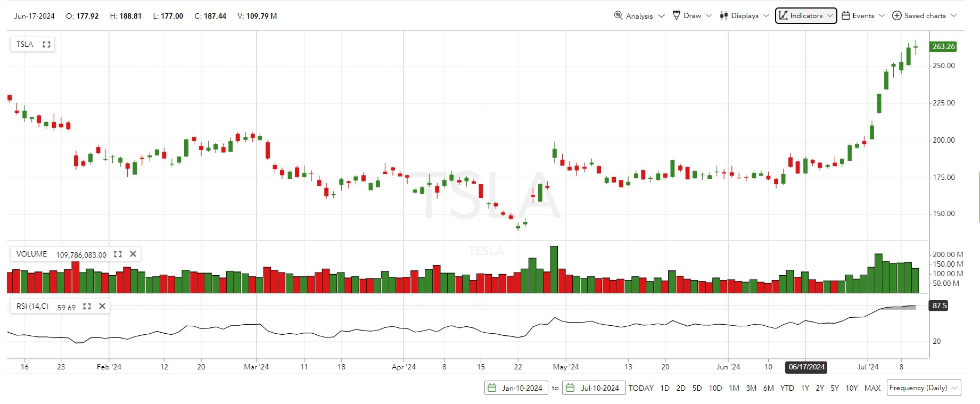The height and width of the screenshot is (404, 980).
Task: Open the Indicators menu
Action: tap(806, 15)
